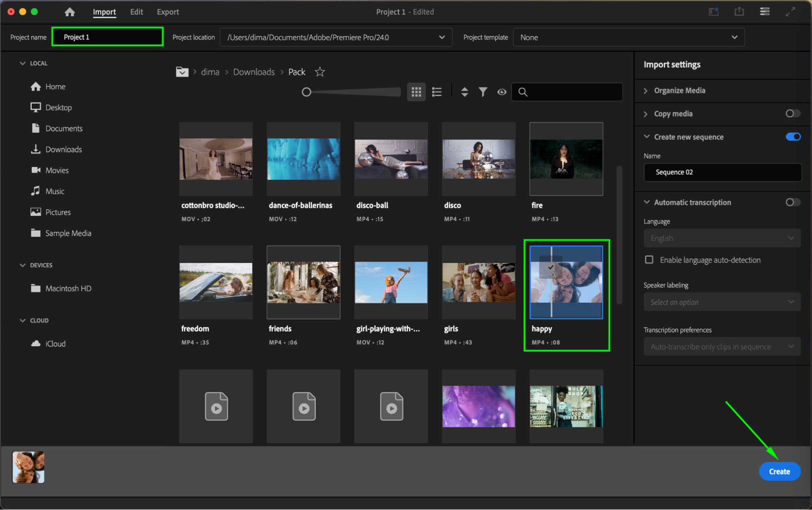The height and width of the screenshot is (510, 812).
Task: Select the freedom video thumbnail
Action: click(216, 282)
